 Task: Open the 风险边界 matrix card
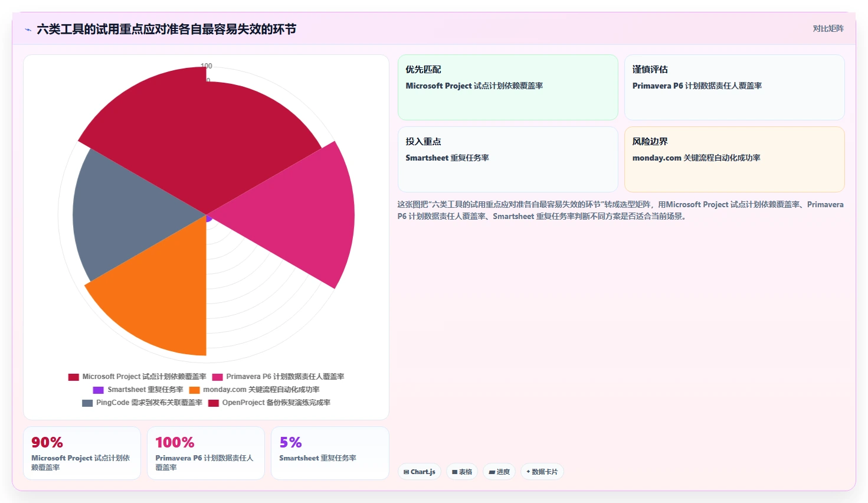click(735, 159)
